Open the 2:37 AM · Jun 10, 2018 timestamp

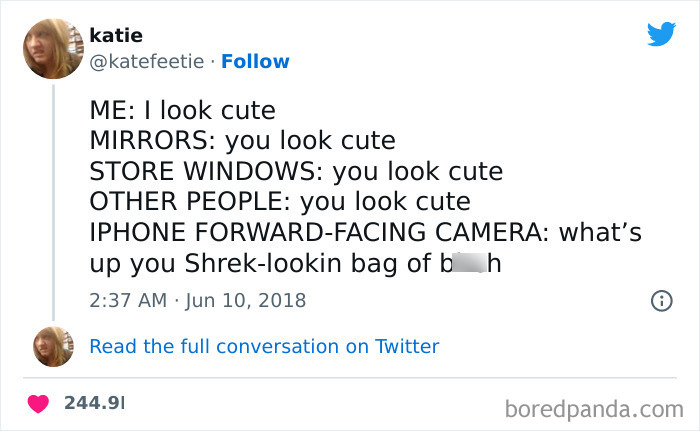point(198,299)
